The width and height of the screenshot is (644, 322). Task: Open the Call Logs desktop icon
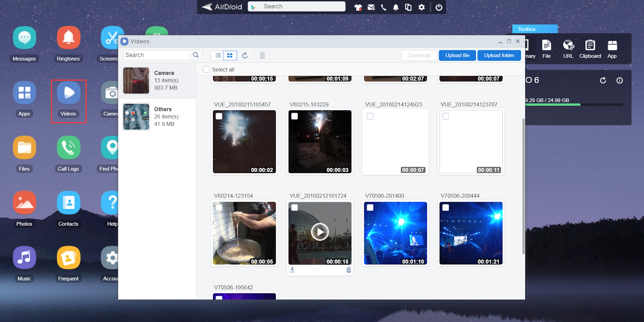[68, 148]
